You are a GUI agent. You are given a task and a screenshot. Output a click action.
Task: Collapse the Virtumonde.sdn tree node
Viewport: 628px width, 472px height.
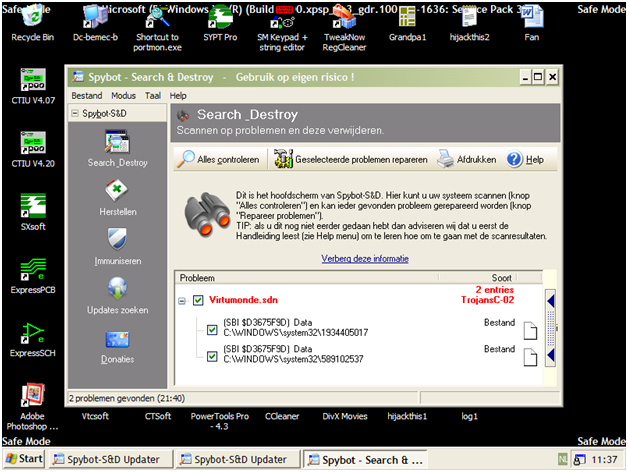tap(182, 301)
